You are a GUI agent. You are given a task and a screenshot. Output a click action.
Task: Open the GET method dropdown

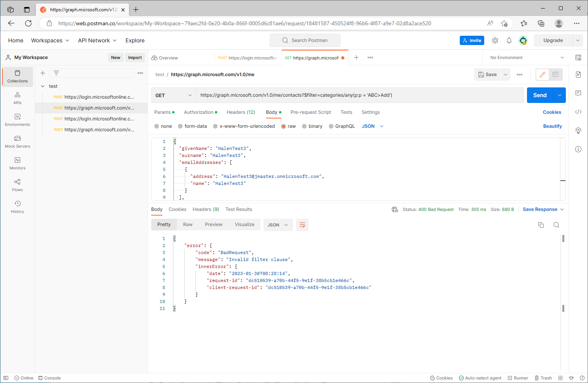click(173, 95)
